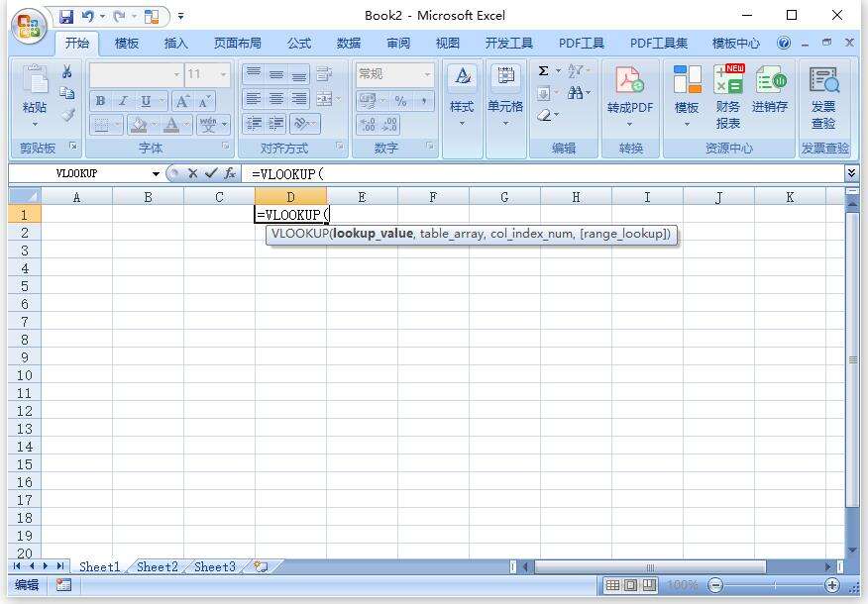Open the font size 11 dropdown
This screenshot has height=604, width=868.
click(224, 74)
